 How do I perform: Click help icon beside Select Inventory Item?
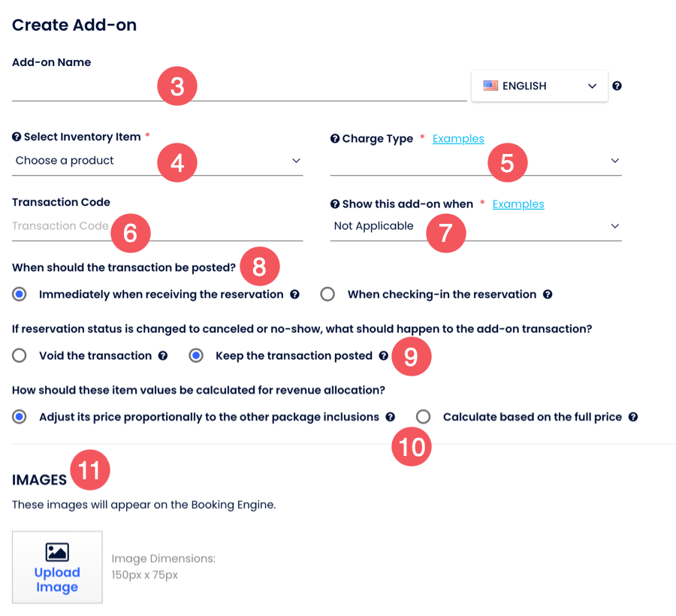pyautogui.click(x=17, y=137)
